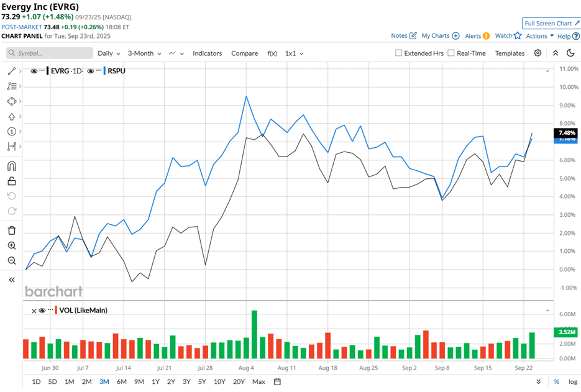Delete drawings with trash icon
The height and width of the screenshot is (392, 581).
pyautogui.click(x=11, y=230)
